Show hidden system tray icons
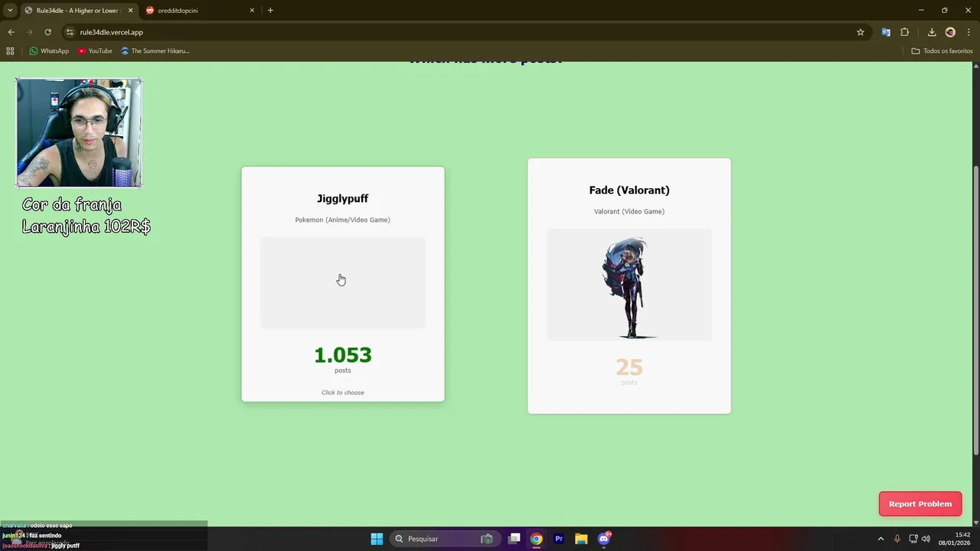Viewport: 980px width, 551px height. tap(880, 539)
